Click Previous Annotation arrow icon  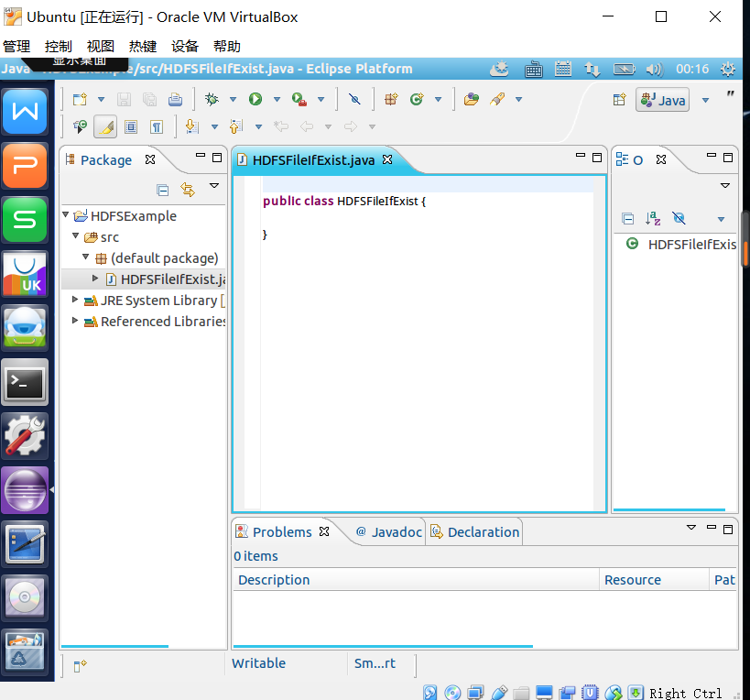[x=236, y=126]
